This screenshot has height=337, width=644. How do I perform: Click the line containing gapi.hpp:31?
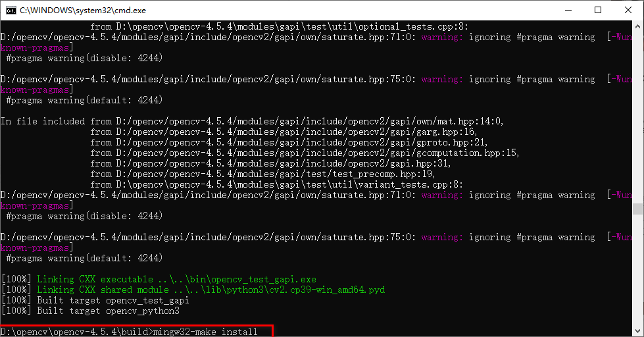[x=270, y=164]
